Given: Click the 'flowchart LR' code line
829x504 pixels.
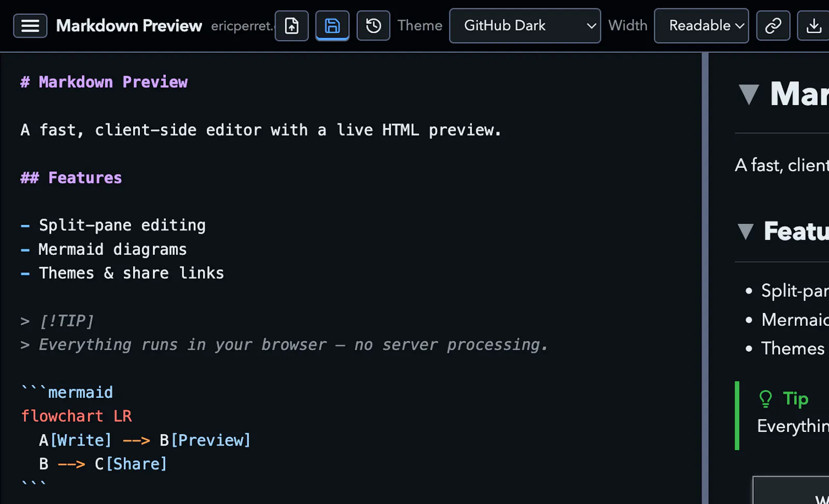Looking at the screenshot, I should click(76, 416).
